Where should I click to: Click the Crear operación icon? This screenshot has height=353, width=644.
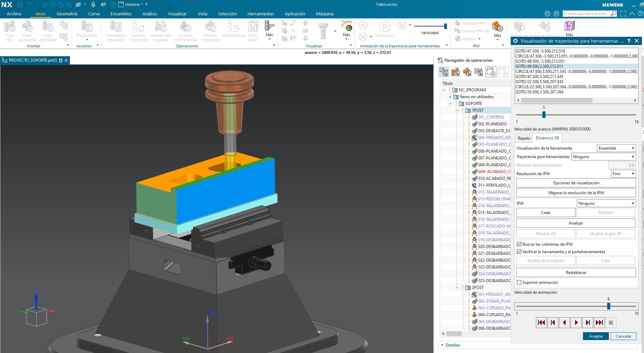coord(48,27)
